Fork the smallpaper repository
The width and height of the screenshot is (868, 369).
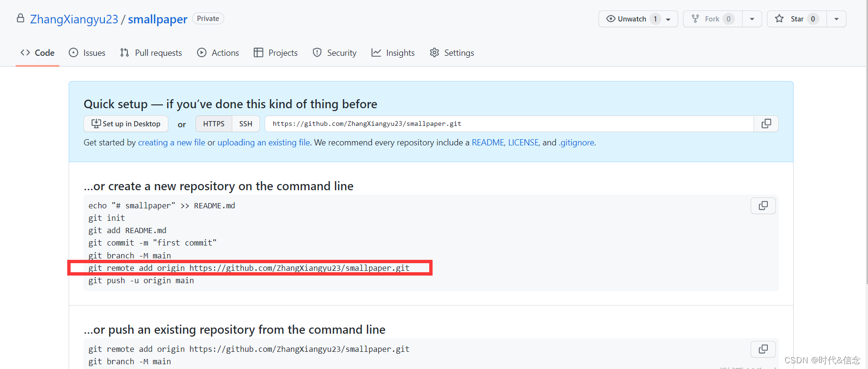click(712, 19)
